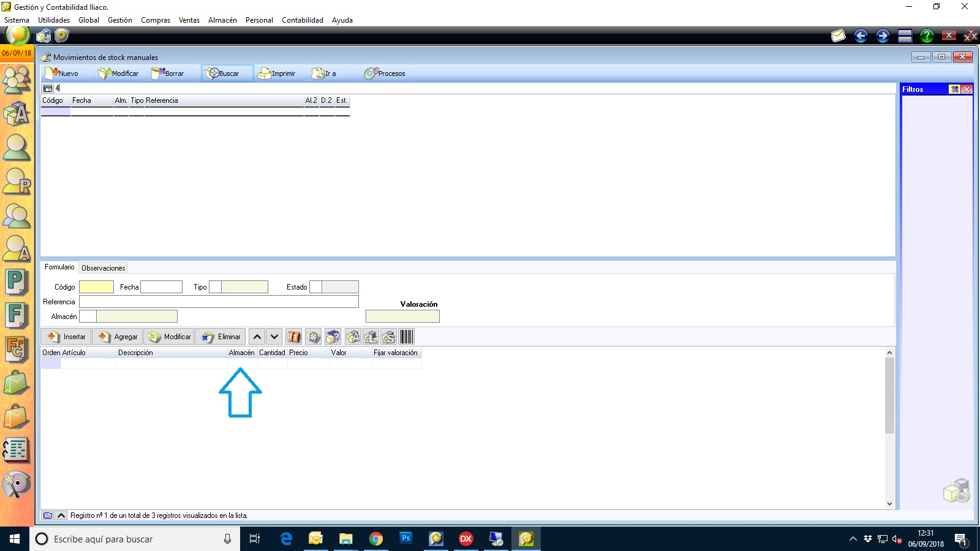Click the red close-all-windows icon
Viewport: 980px width, 551px height.
click(x=971, y=36)
